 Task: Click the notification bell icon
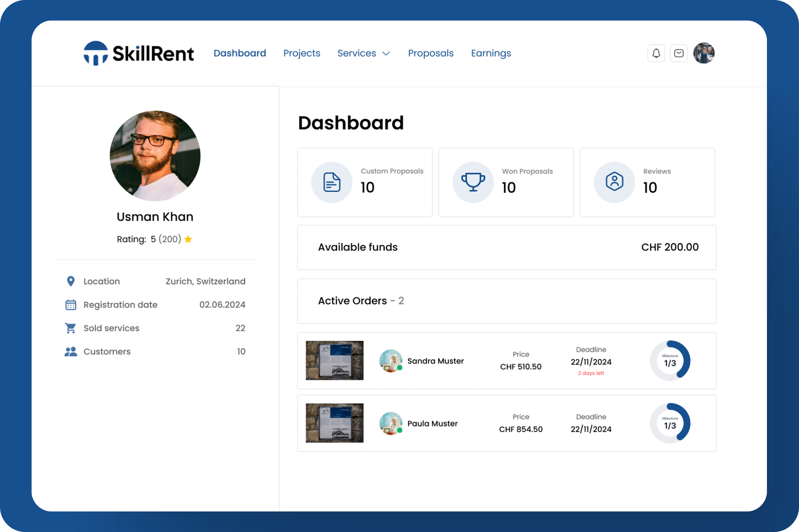click(x=656, y=53)
